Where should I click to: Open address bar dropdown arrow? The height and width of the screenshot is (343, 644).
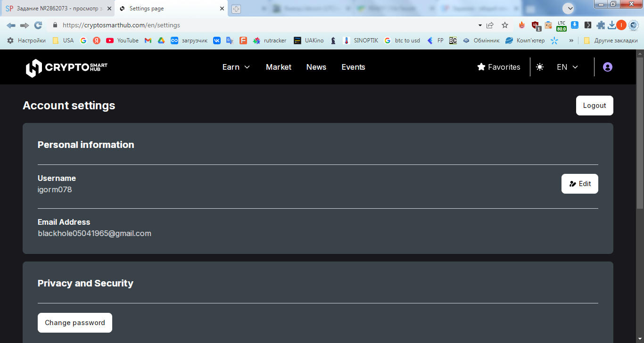(x=480, y=25)
